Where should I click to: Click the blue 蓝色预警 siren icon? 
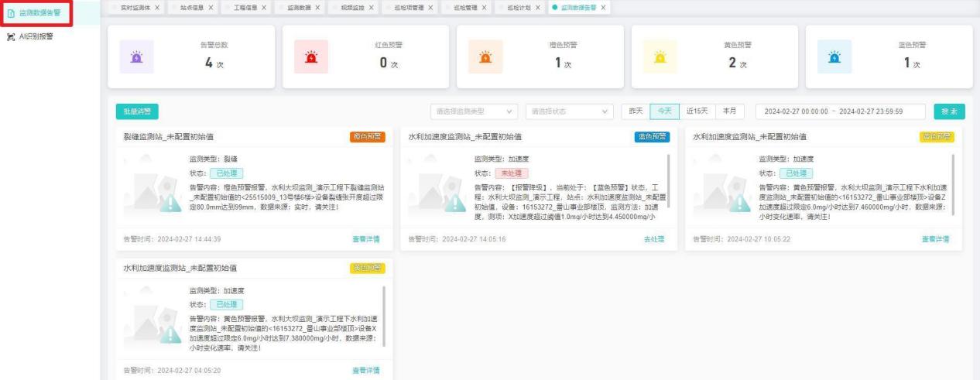[835, 56]
